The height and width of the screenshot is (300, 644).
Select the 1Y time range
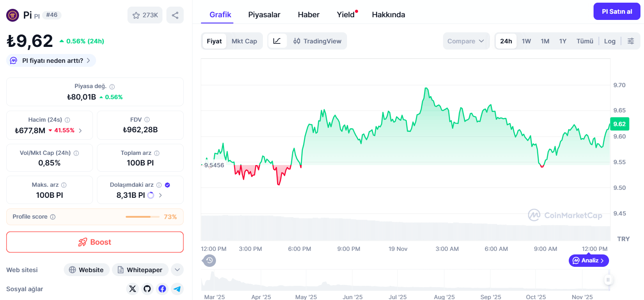(x=563, y=41)
